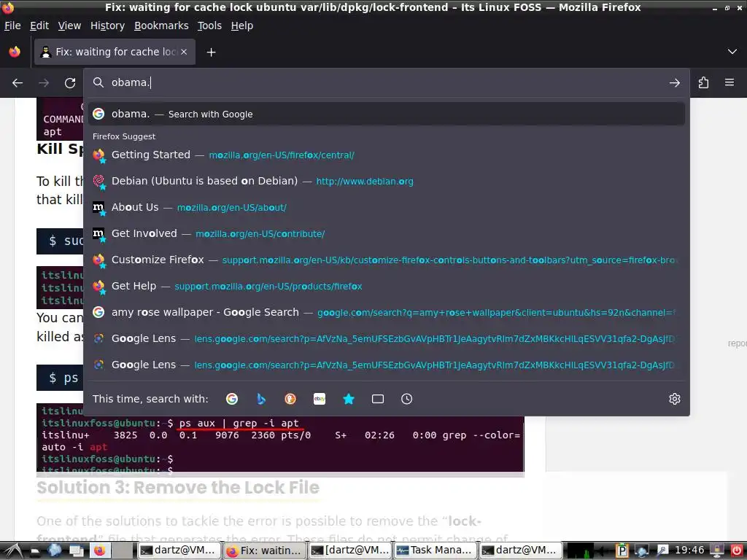Select 'amy rose wallpaper - Google Search' suggestion
The width and height of the screenshot is (747, 560).
tap(387, 312)
